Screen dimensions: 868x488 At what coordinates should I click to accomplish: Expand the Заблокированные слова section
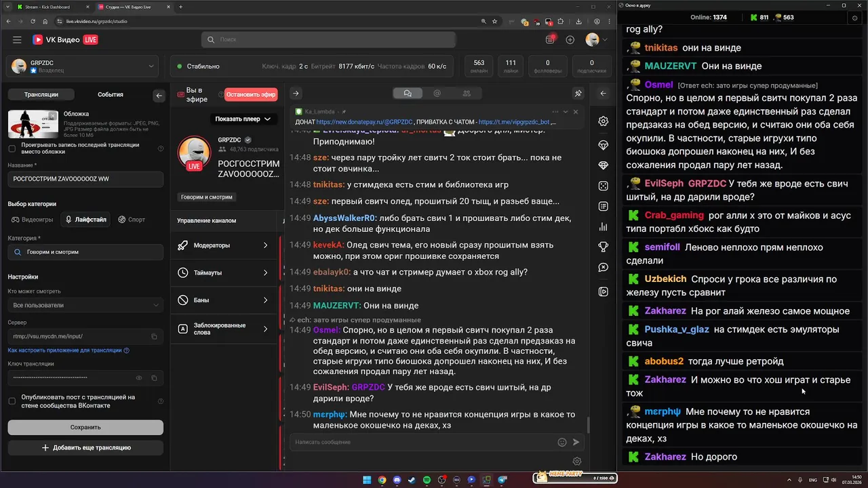(224, 329)
